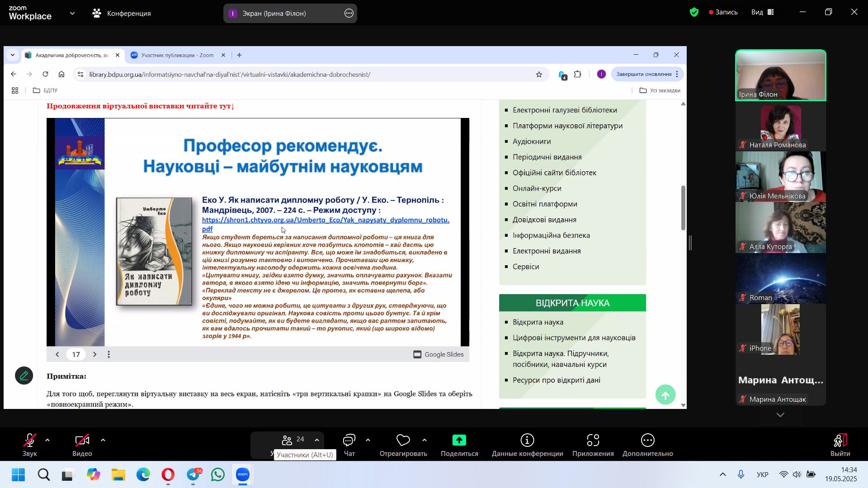Open the React heart icon
Image resolution: width=868 pixels, height=488 pixels.
click(x=403, y=441)
